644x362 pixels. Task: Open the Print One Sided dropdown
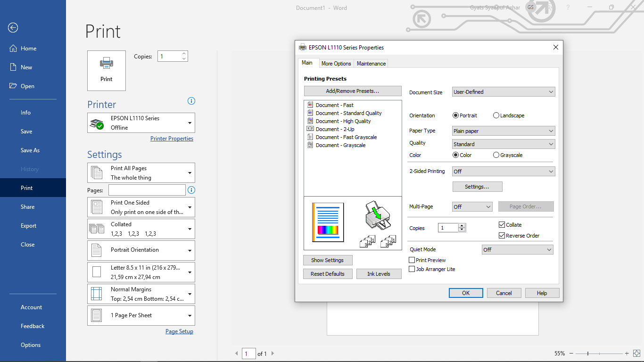point(141,207)
